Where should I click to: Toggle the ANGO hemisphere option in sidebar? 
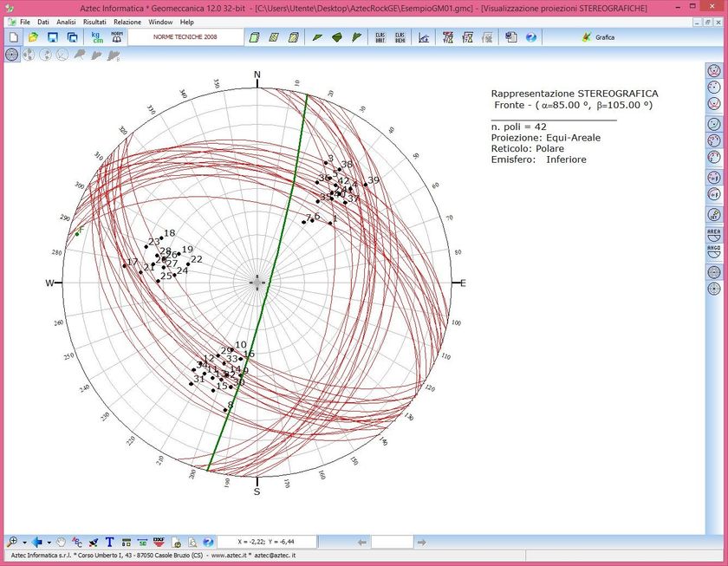point(713,251)
